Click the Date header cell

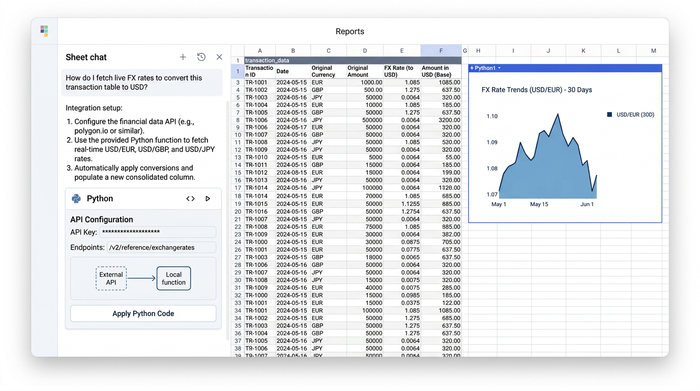(293, 71)
